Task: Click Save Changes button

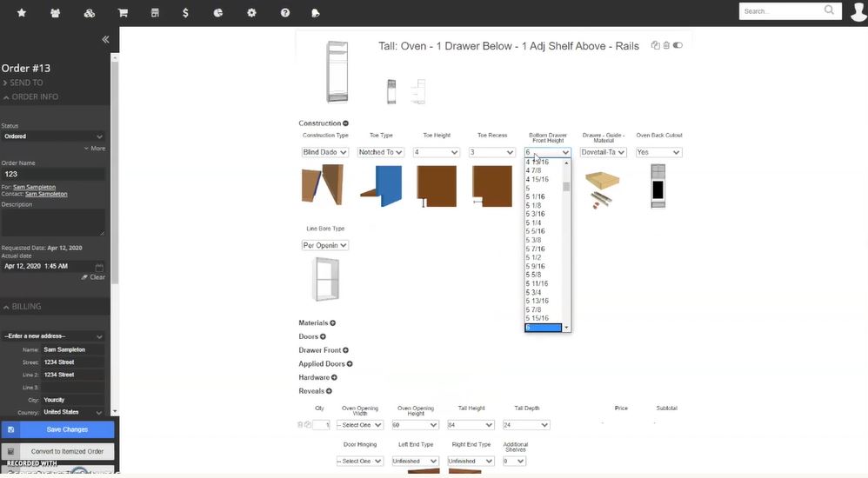Action: tap(57, 429)
